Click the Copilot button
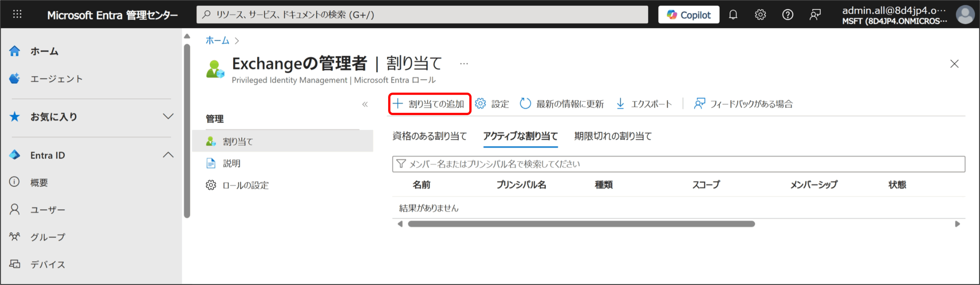 [x=688, y=15]
